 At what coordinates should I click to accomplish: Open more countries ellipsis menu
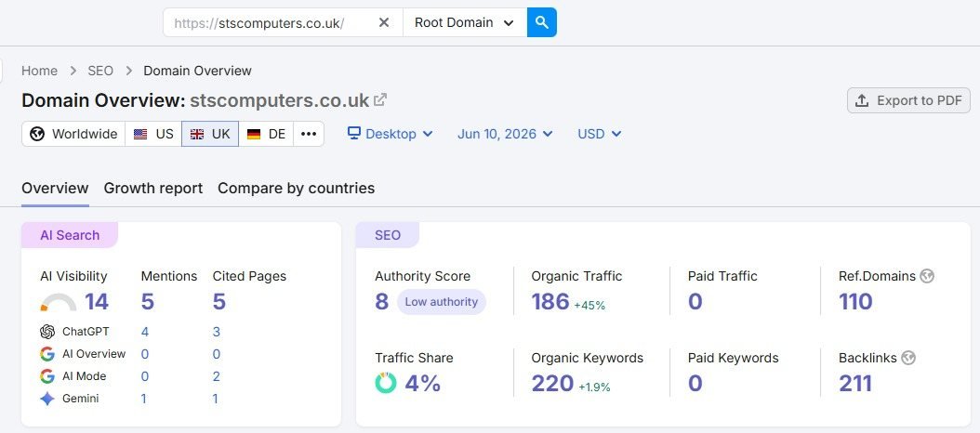tap(309, 134)
